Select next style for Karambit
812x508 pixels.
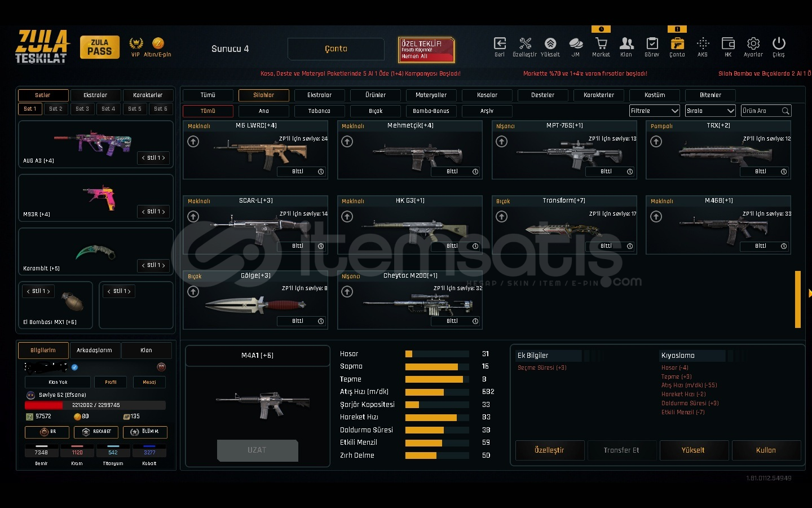point(164,265)
